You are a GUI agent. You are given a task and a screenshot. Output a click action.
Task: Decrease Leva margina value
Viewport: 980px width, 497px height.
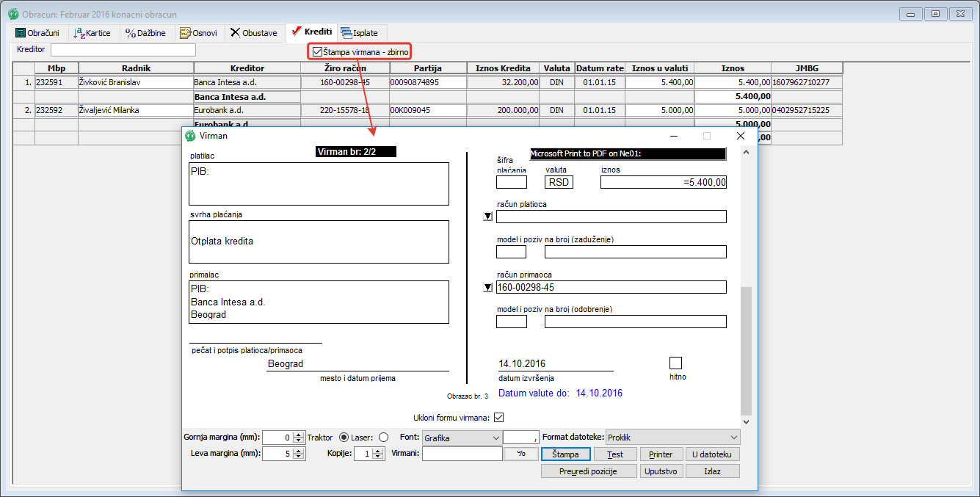pyautogui.click(x=299, y=457)
